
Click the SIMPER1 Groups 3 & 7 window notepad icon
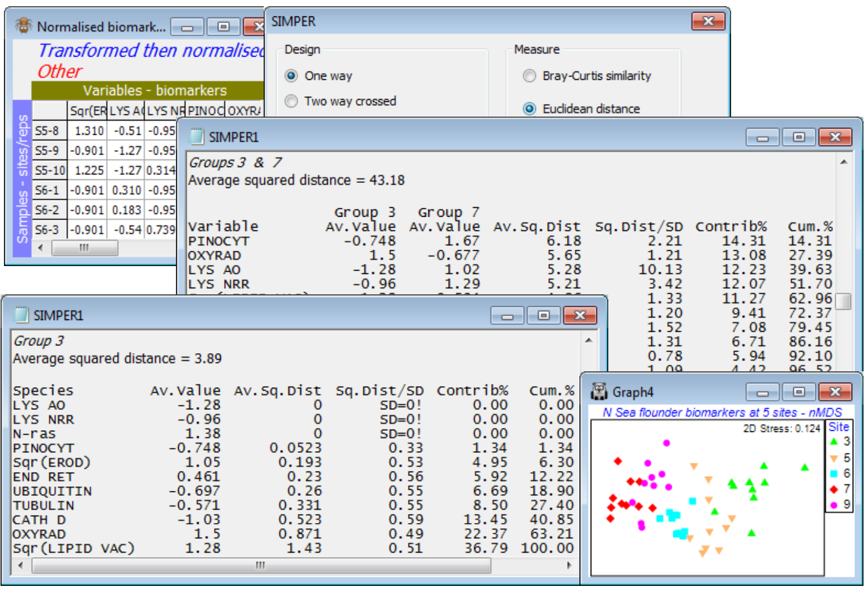click(x=196, y=136)
